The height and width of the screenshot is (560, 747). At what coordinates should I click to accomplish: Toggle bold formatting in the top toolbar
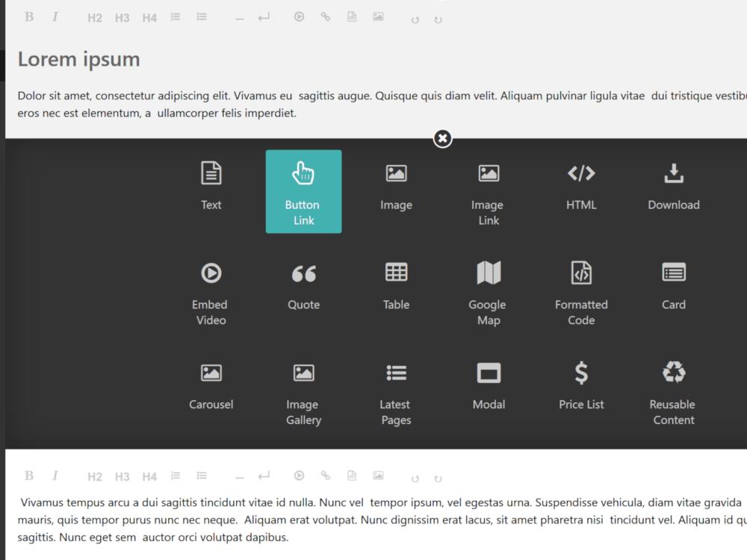coord(29,16)
